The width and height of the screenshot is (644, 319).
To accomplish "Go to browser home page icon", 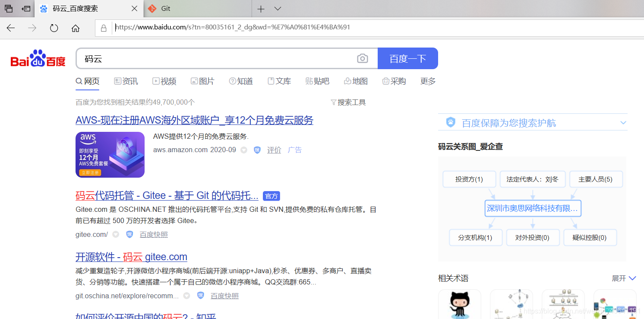I will (76, 28).
